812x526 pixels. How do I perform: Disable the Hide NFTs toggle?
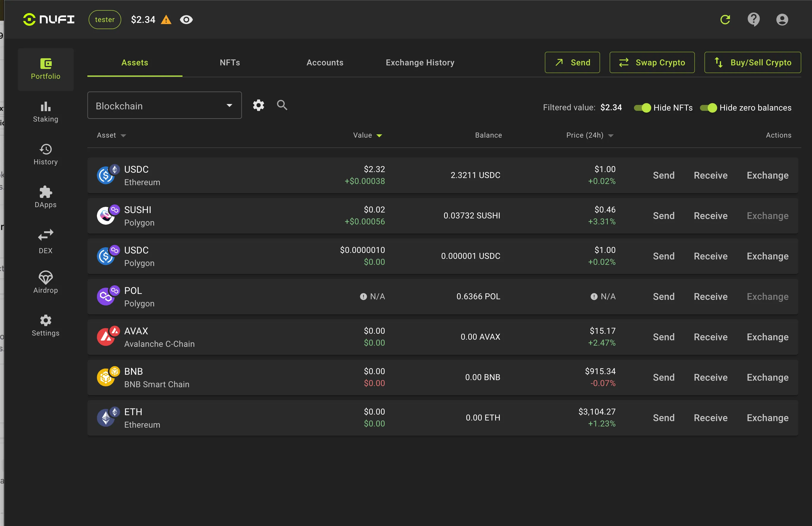643,108
